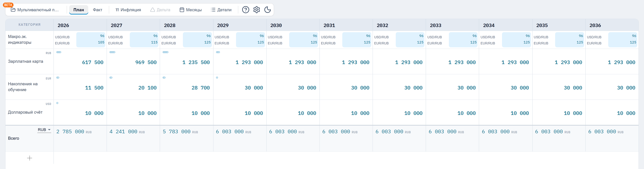Click 2028 total 5 783 000 RUB

180,132
